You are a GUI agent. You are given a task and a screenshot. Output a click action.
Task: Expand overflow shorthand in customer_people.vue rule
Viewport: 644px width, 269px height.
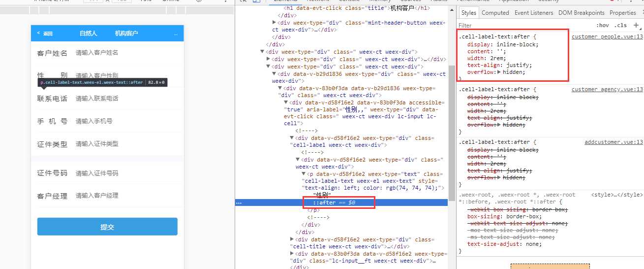[x=500, y=72]
